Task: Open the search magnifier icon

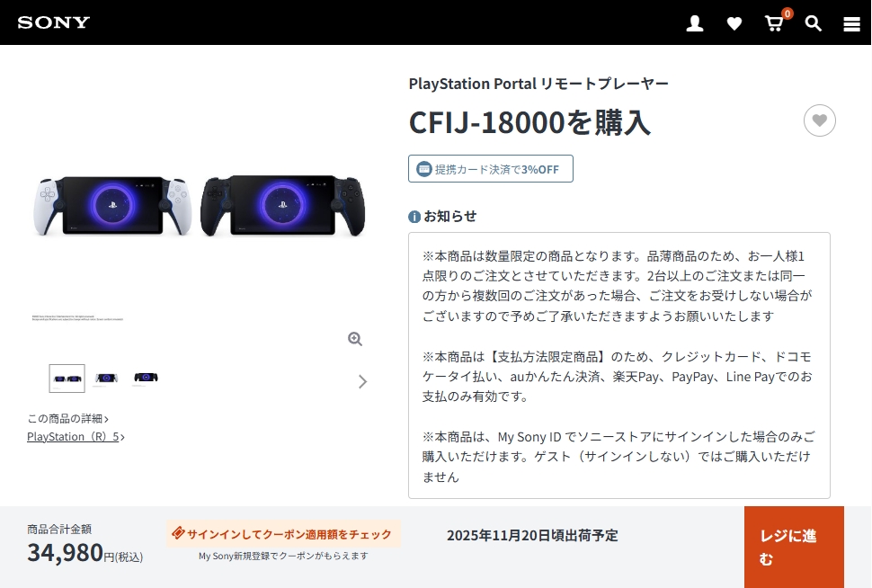Action: tap(813, 23)
